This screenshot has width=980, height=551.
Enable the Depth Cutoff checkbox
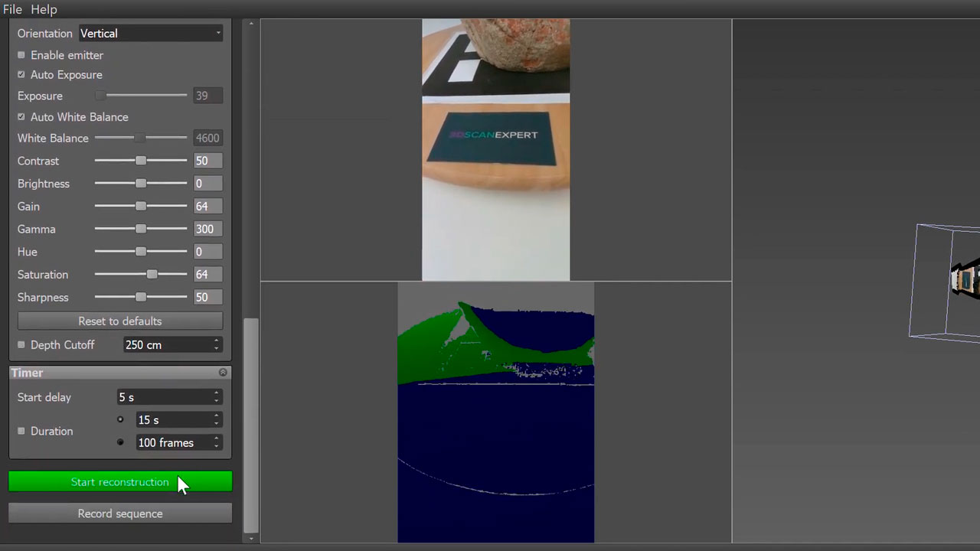21,345
